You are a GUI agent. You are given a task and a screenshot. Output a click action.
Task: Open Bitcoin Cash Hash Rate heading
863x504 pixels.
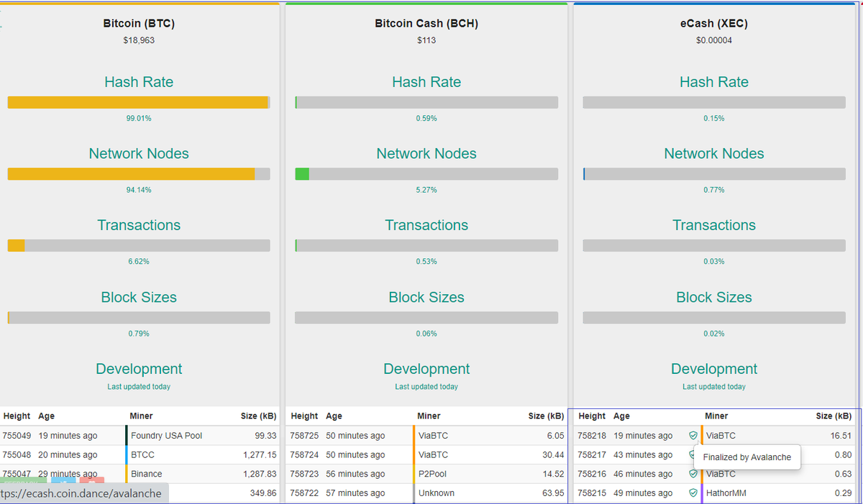pos(426,82)
